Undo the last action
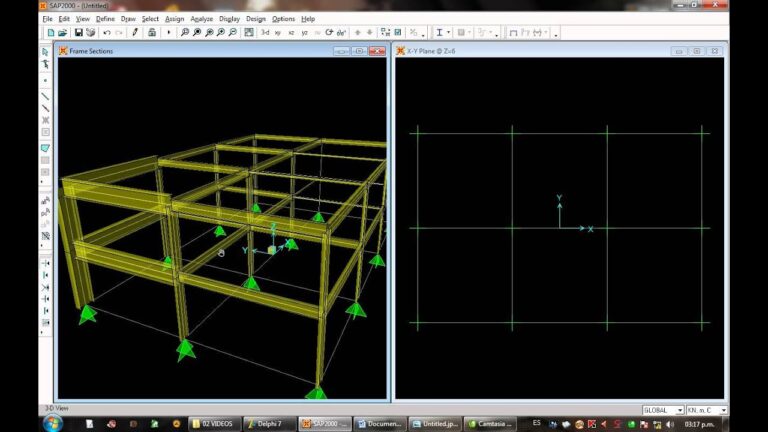This screenshot has width=768, height=432. [x=107, y=33]
